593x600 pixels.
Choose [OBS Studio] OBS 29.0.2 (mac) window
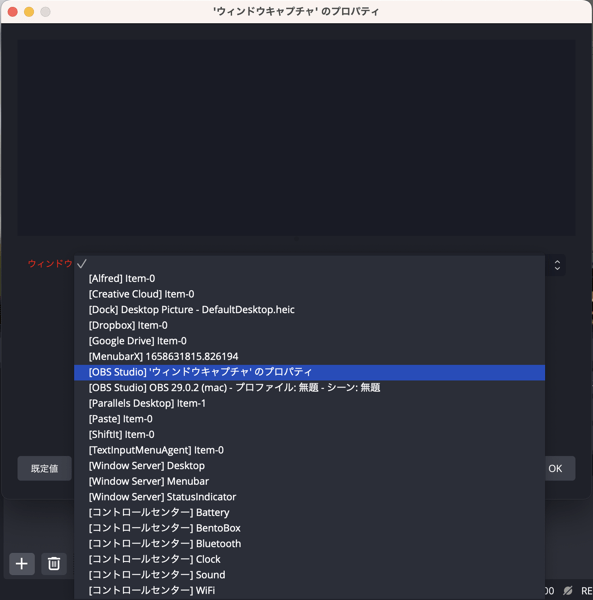point(309,388)
